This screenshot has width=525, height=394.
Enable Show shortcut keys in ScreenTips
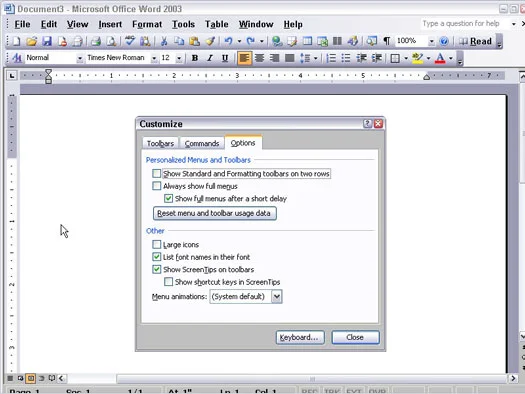pos(168,282)
